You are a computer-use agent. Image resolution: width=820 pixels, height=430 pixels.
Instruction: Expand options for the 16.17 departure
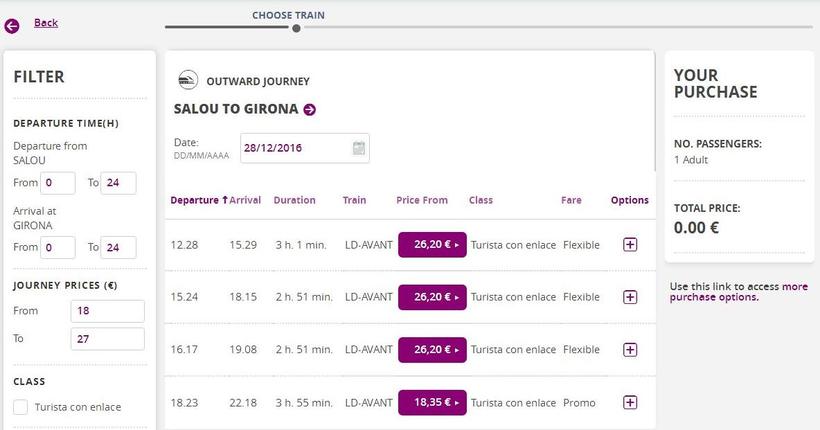click(630, 350)
